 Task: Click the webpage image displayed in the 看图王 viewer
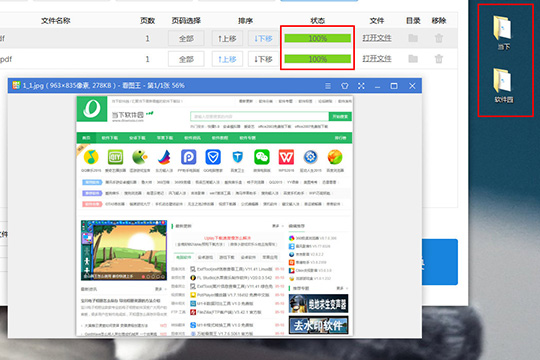click(215, 216)
